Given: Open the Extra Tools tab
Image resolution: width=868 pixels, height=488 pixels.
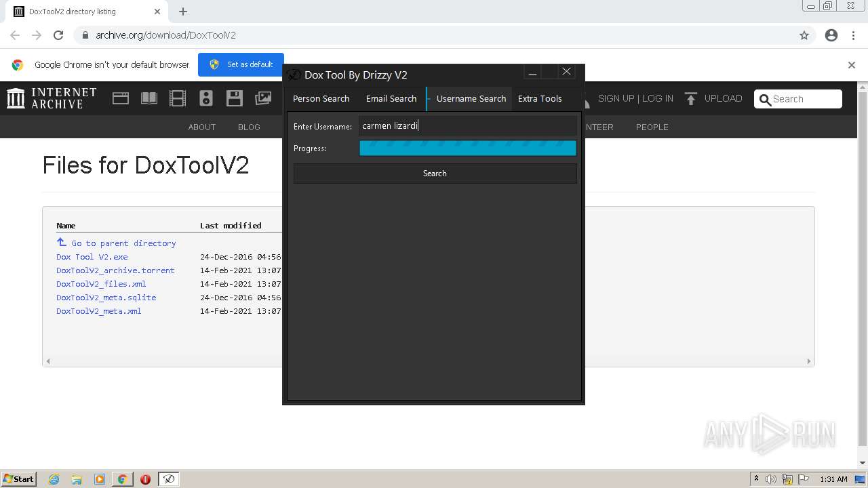Looking at the screenshot, I should pos(540,98).
